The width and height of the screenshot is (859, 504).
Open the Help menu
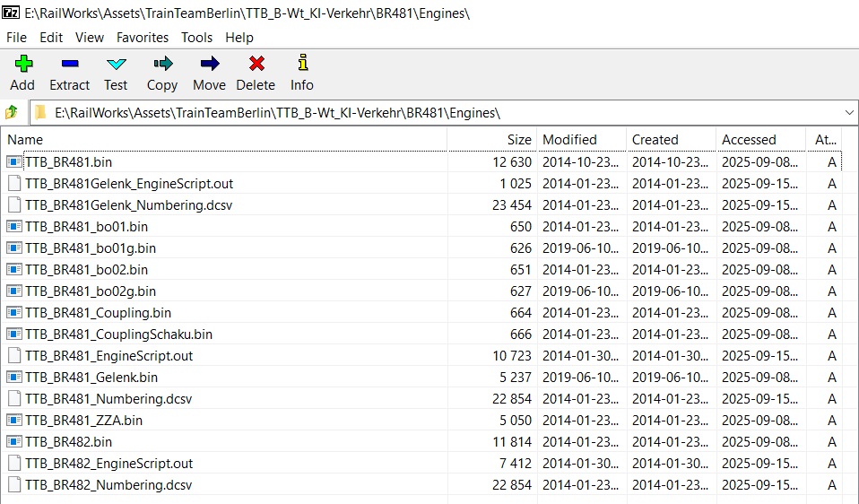[x=239, y=38]
